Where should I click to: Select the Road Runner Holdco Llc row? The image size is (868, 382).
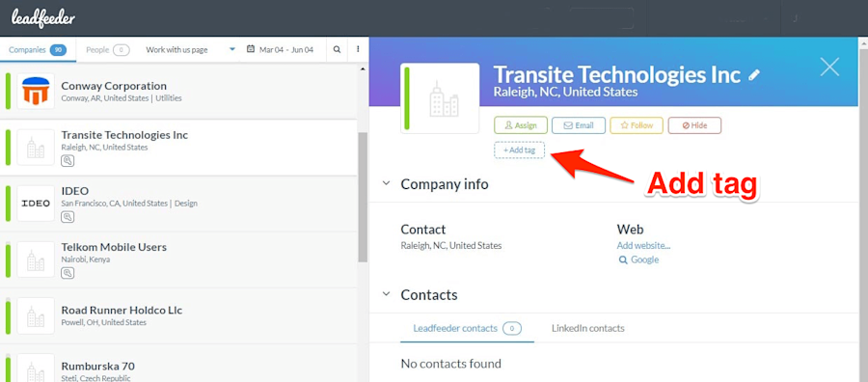pyautogui.click(x=179, y=315)
